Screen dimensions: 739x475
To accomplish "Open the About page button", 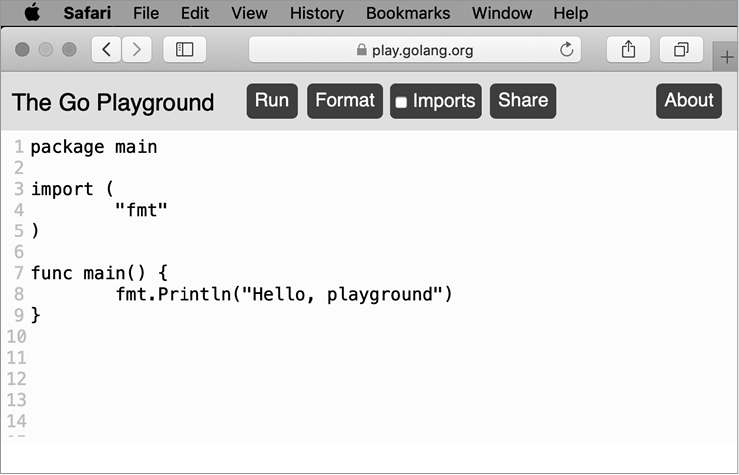I will click(689, 101).
